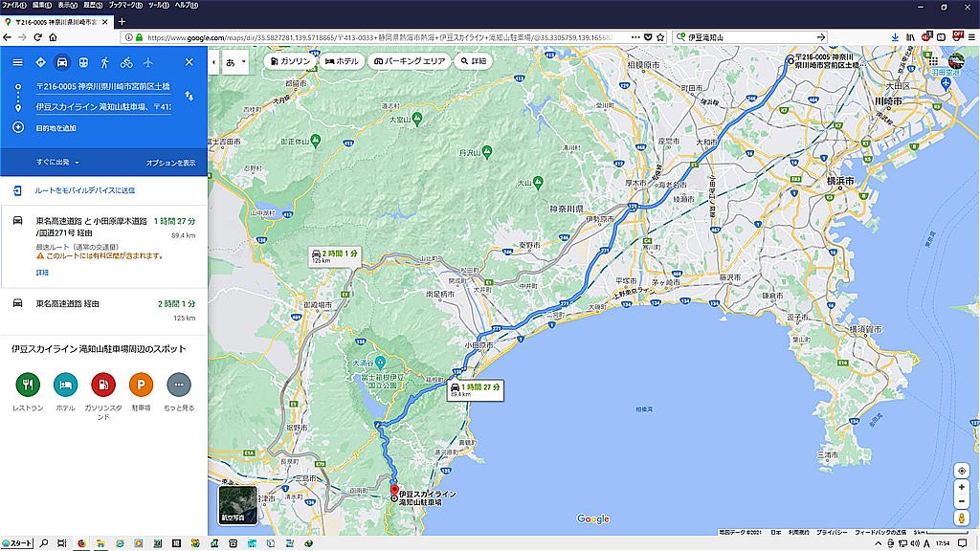This screenshot has width=980, height=551.
Task: Switch to 航空写真 satellite view thumbnail
Action: coord(238,505)
